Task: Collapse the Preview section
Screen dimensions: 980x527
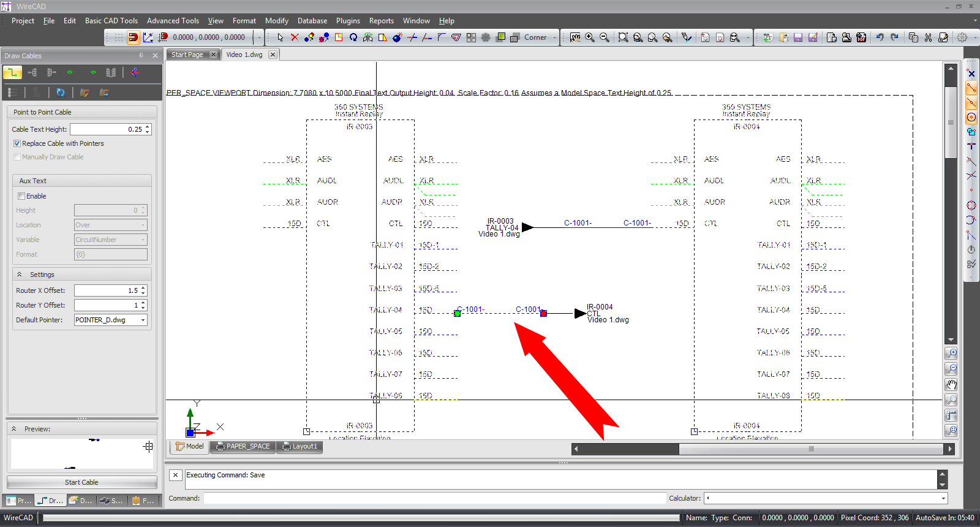Action: tap(13, 429)
